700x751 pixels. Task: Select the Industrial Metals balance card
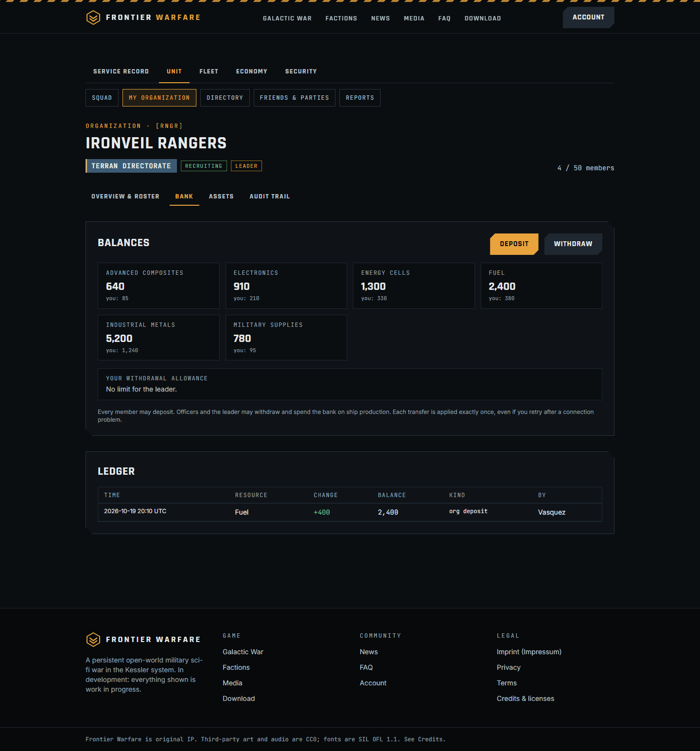158,338
